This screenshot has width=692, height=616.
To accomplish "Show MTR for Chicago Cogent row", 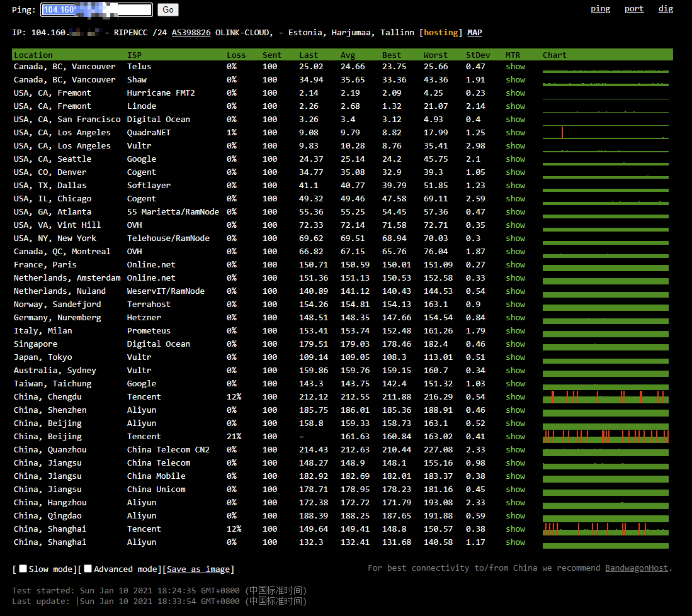I will pyautogui.click(x=515, y=199).
